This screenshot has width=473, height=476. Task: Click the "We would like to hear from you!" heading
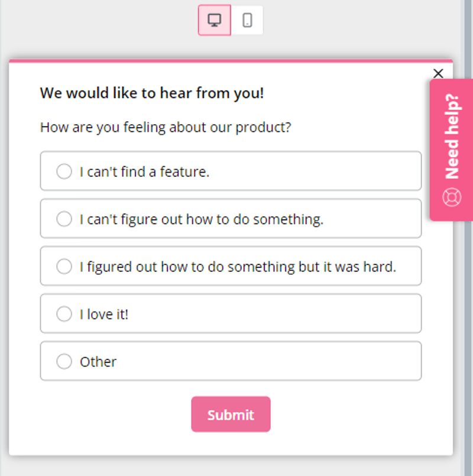[152, 93]
